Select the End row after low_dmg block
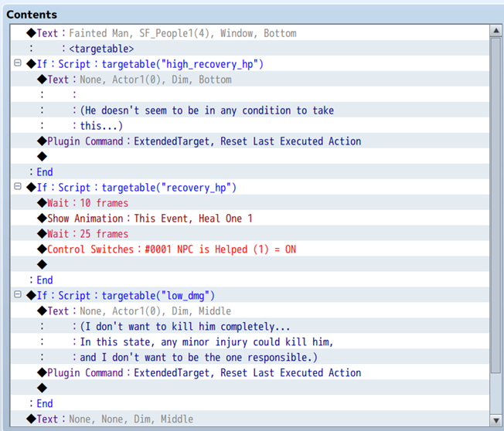 tap(250, 403)
